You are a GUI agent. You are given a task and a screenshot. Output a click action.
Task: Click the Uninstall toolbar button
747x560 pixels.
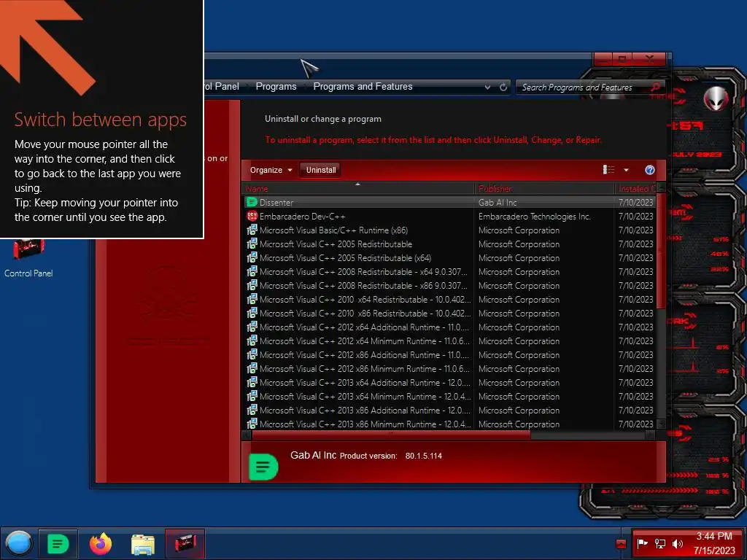tap(321, 170)
